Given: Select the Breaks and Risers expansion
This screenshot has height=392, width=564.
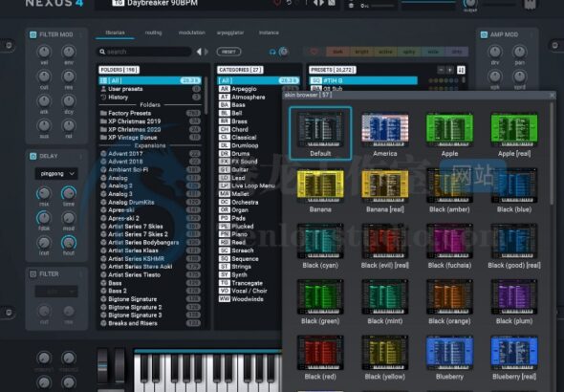Looking at the screenshot, I should (x=150, y=323).
